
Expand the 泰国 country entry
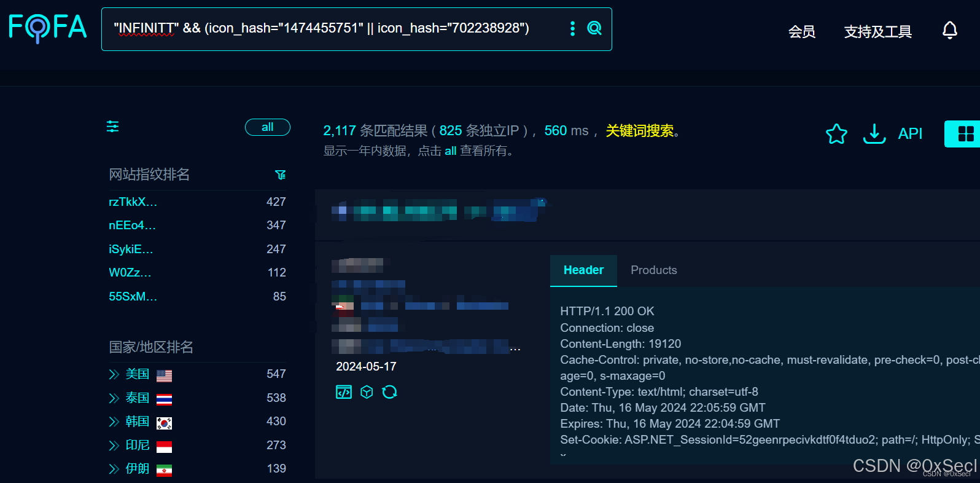coord(114,398)
